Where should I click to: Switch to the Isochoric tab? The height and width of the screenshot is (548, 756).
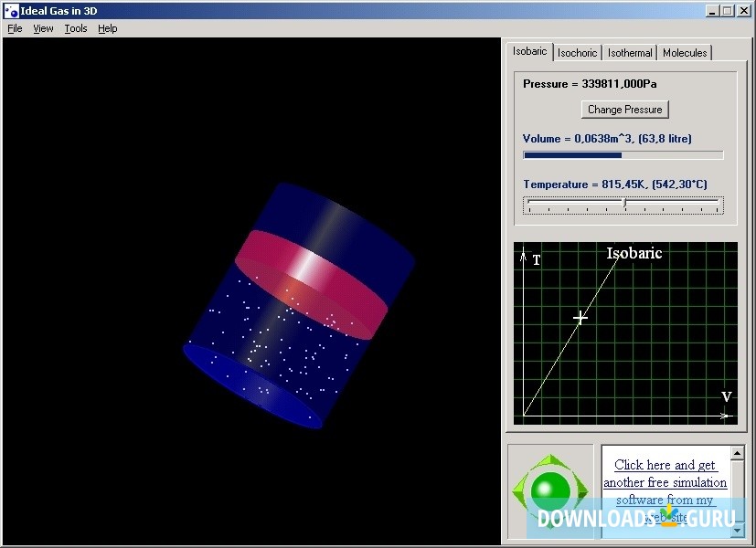pyautogui.click(x=577, y=53)
